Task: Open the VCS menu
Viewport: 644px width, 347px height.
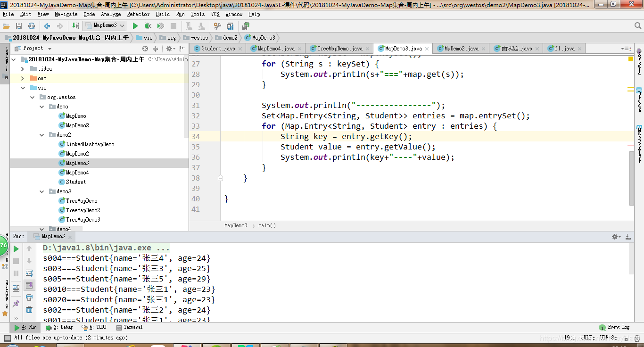Action: [215, 14]
